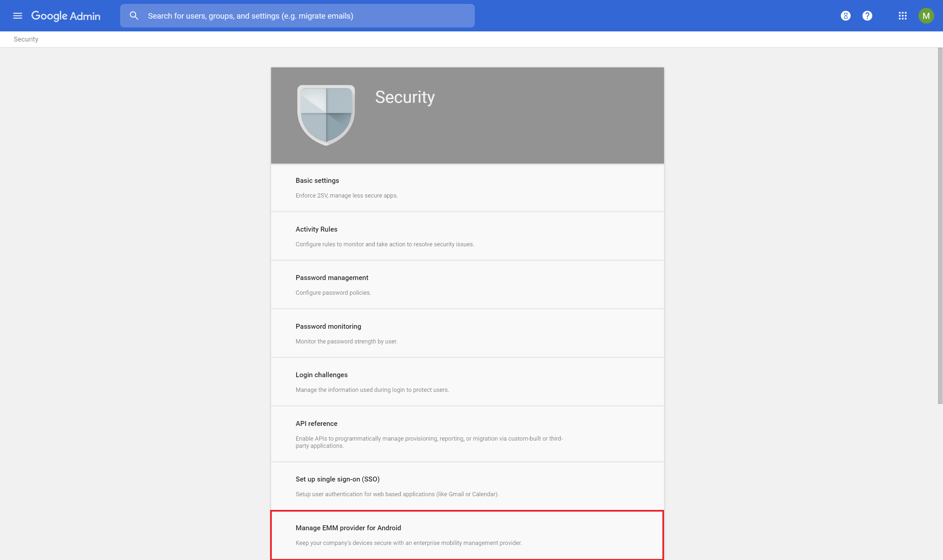Viewport: 943px width, 560px height.
Task: Click the Security breadcrumb
Action: click(x=26, y=39)
